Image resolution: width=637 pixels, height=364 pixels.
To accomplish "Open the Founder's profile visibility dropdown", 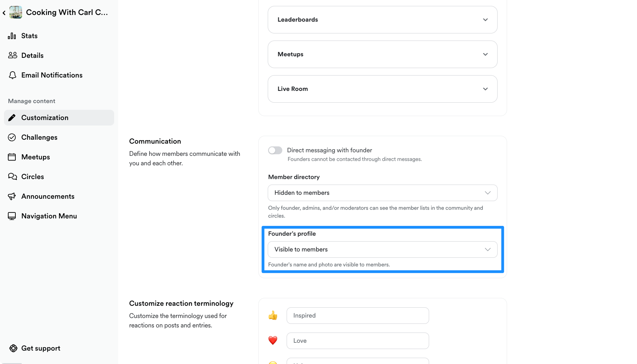I will (x=382, y=249).
